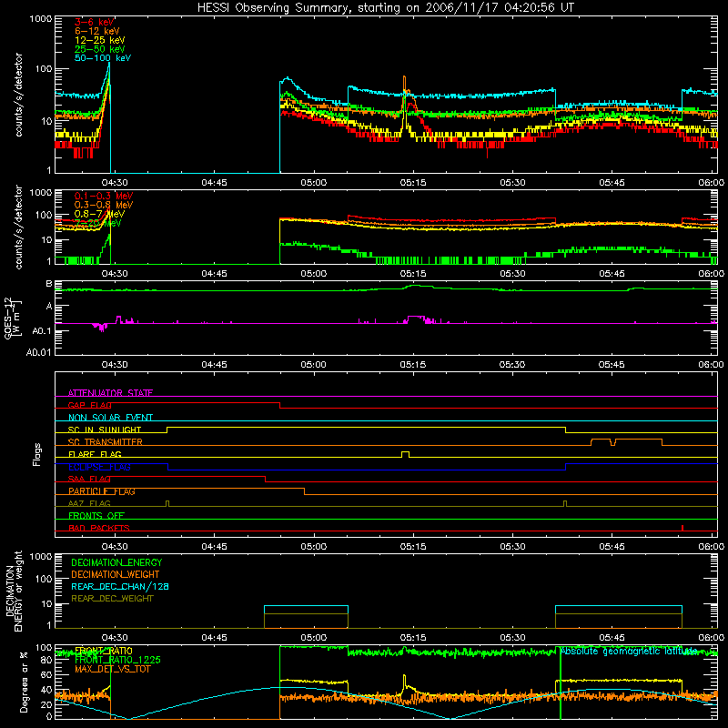Click the green FRONTS_OFF label
The height and width of the screenshot is (728, 728).
(x=96, y=515)
